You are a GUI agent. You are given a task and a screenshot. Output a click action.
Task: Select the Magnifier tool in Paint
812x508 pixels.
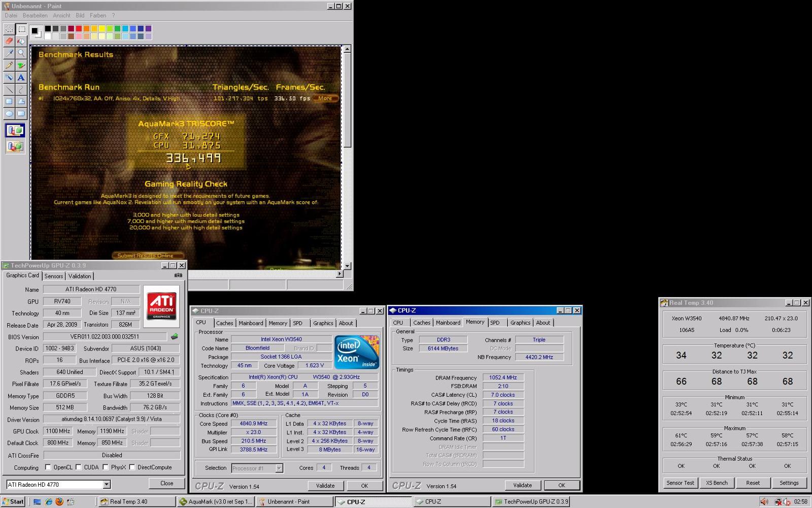(21, 53)
